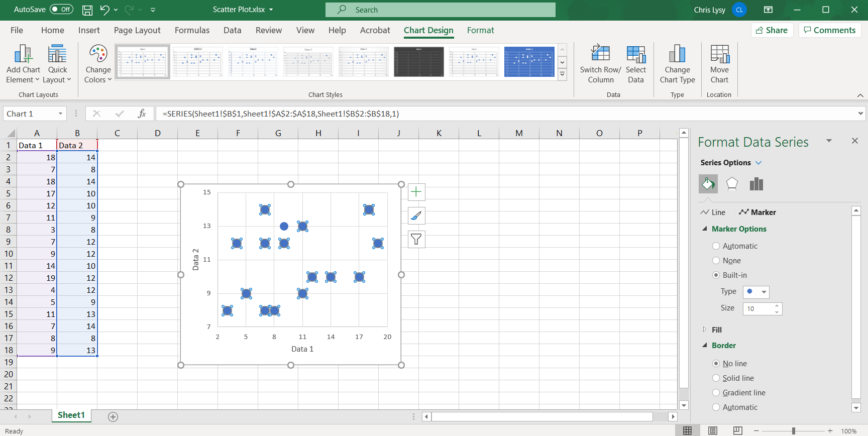Open Add Chart Element menu
This screenshot has width=868, height=436.
point(23,64)
